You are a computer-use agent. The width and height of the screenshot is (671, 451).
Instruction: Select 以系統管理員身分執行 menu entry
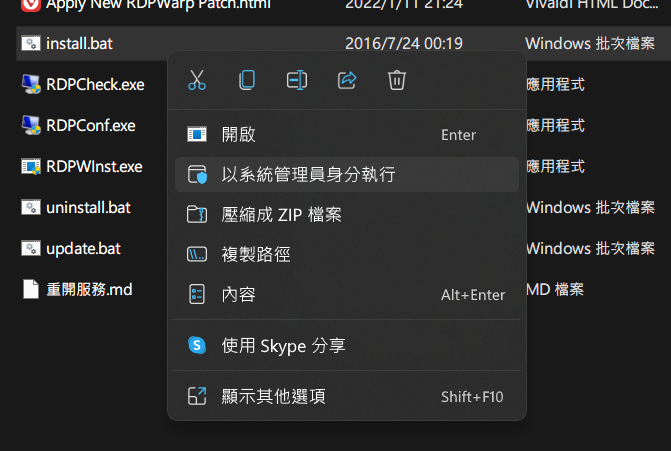[347, 174]
